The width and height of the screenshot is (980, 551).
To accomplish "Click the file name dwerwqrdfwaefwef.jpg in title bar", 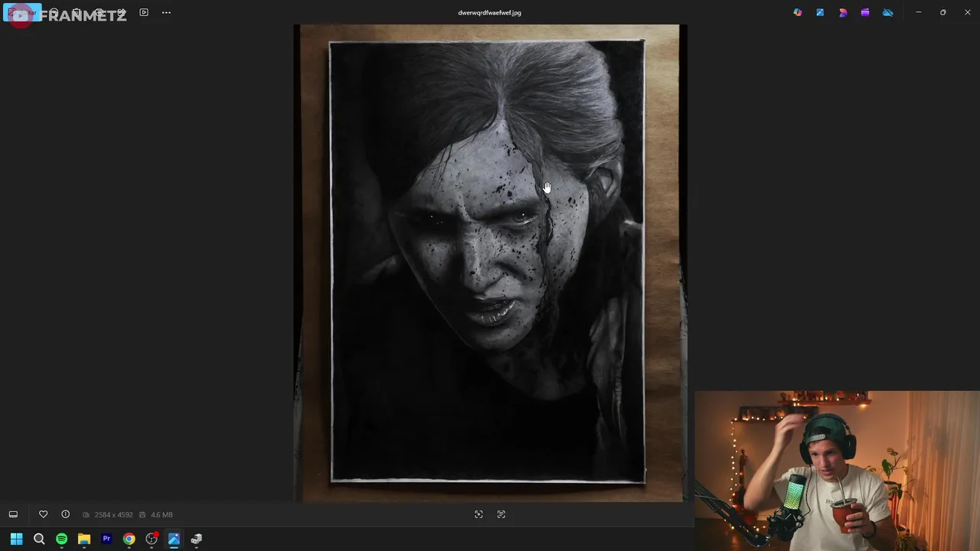I will click(489, 12).
